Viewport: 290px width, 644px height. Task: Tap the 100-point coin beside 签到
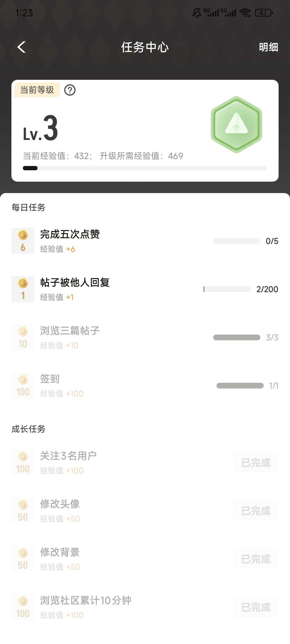pos(23,385)
